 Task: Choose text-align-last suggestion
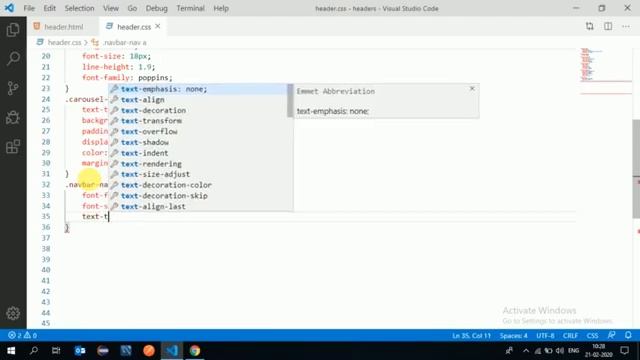pyautogui.click(x=198, y=207)
